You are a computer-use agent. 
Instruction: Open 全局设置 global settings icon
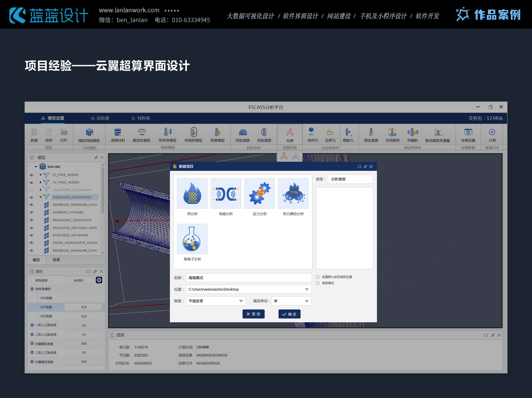(x=468, y=132)
